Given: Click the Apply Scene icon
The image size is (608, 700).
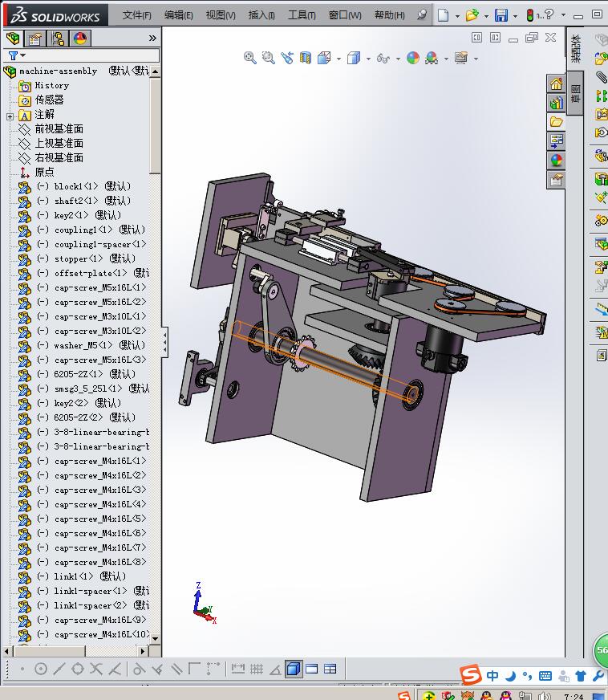Looking at the screenshot, I should (432, 58).
